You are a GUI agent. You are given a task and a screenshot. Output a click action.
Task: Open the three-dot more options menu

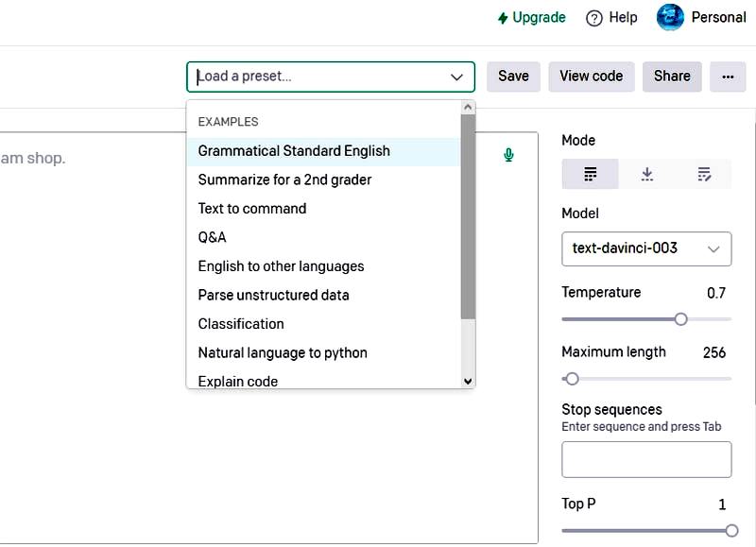point(728,77)
